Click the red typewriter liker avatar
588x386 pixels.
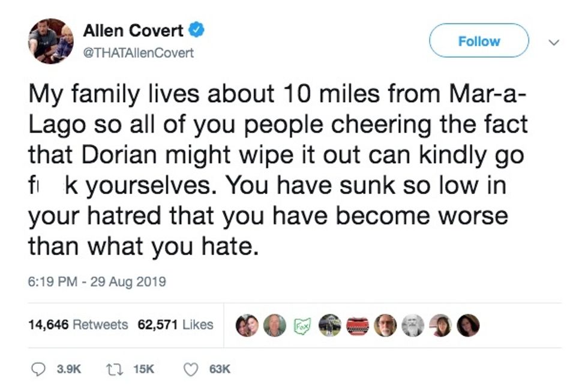tap(357, 325)
